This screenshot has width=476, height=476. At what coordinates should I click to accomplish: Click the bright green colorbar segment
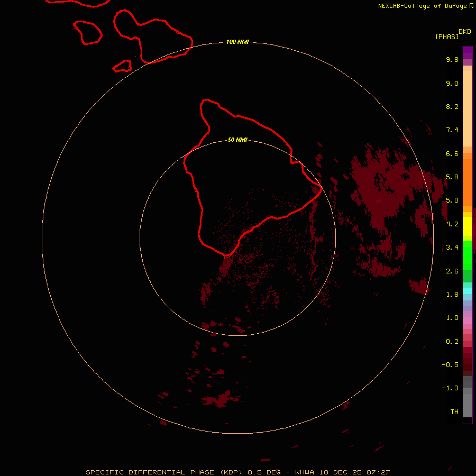[467, 255]
